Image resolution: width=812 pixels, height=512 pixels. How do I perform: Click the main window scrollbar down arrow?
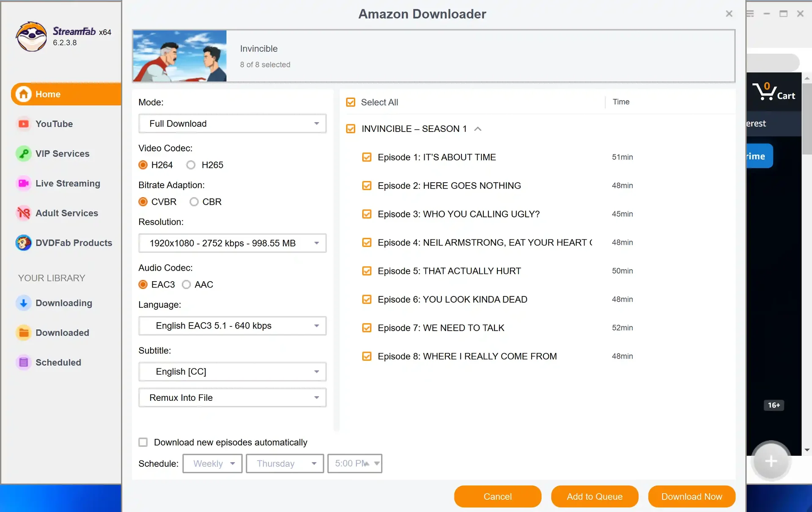coord(807,450)
